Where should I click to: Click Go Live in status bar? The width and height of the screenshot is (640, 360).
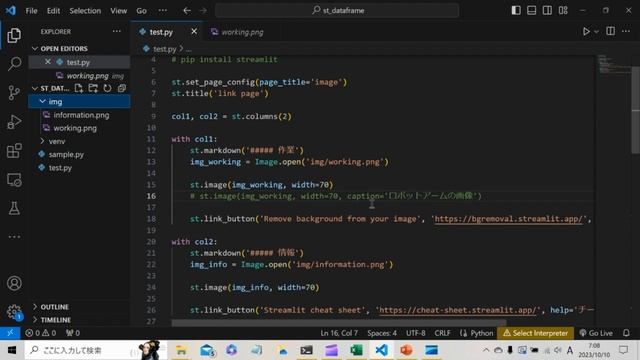pos(596,333)
